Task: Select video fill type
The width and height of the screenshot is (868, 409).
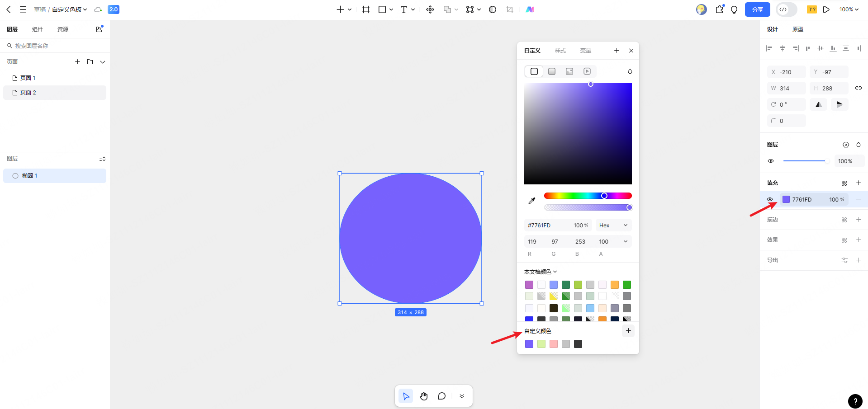Action: click(x=587, y=71)
